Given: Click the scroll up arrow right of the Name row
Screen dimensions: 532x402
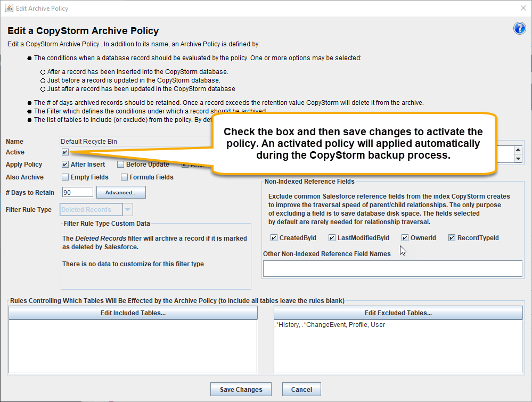Looking at the screenshot, I should coord(518,150).
